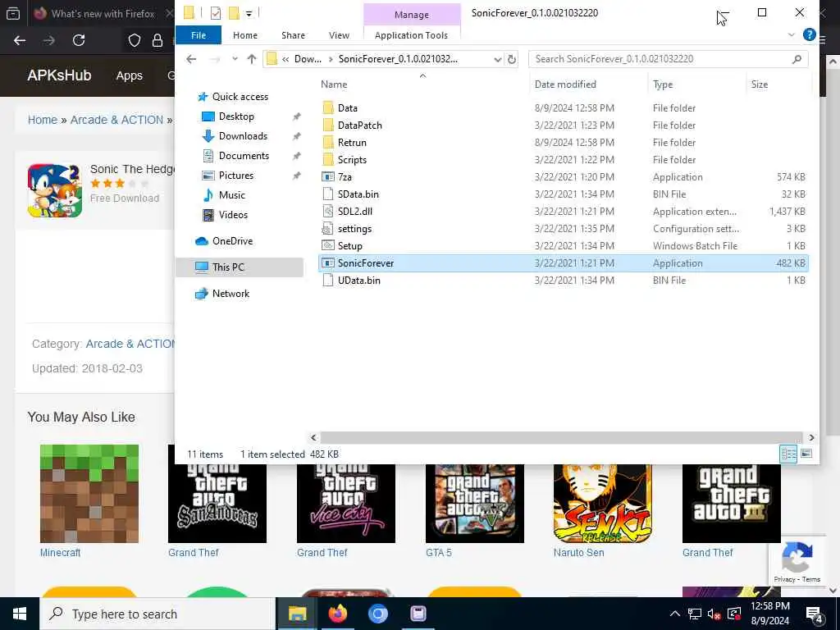Reload the page in Firefox
Viewport: 840px width, 630px height.
(x=79, y=40)
